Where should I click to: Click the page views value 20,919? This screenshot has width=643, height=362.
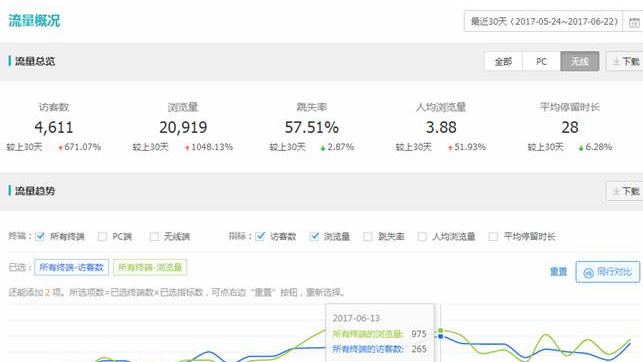point(183,127)
